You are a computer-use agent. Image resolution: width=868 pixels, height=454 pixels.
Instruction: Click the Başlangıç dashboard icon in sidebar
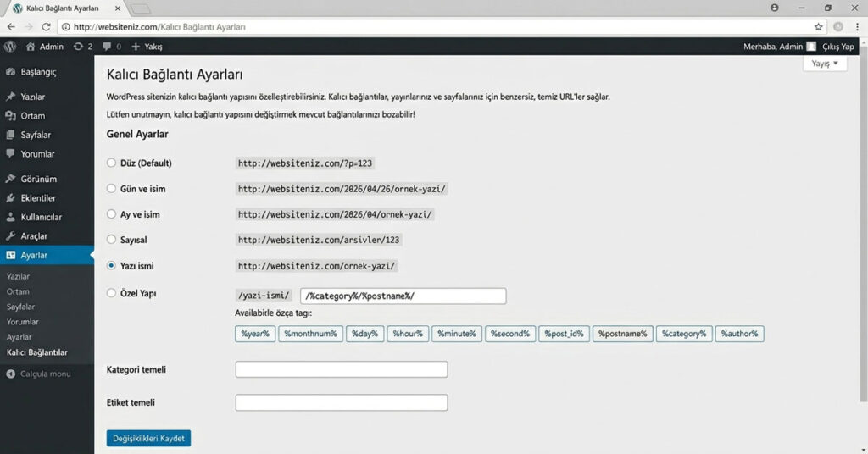coord(10,72)
